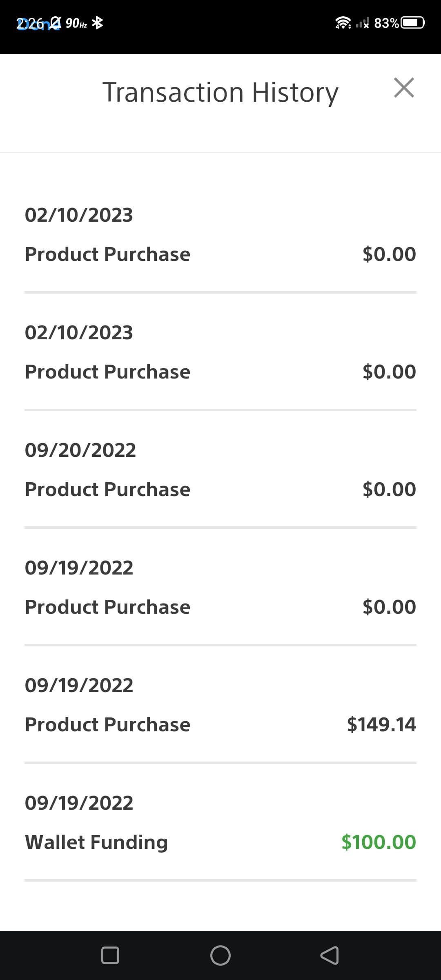Tap the Android back navigation button
This screenshot has width=441, height=980.
click(330, 955)
